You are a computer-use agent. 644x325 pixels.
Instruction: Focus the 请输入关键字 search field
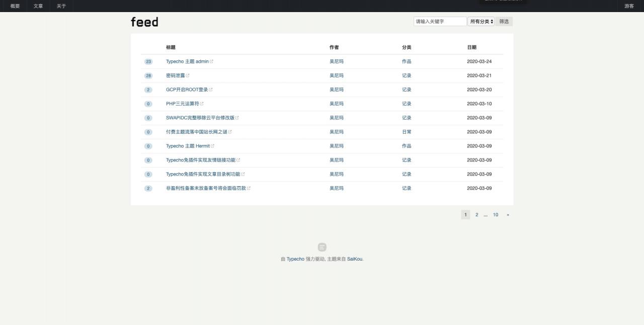pyautogui.click(x=440, y=22)
